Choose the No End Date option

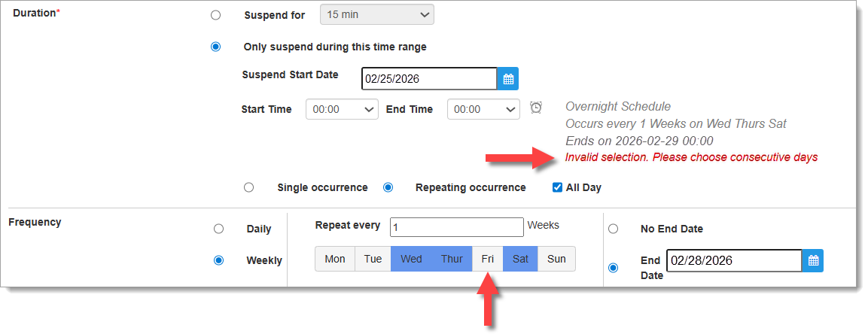click(x=614, y=229)
